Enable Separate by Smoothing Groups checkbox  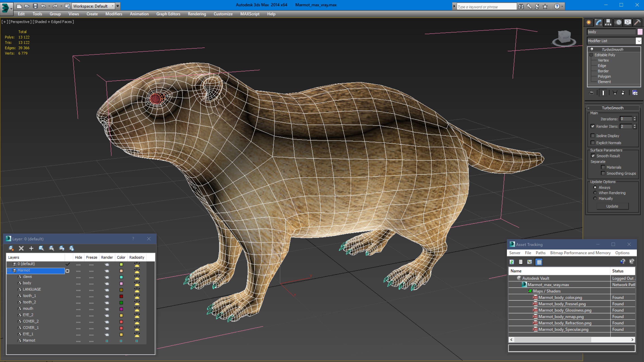pos(603,173)
